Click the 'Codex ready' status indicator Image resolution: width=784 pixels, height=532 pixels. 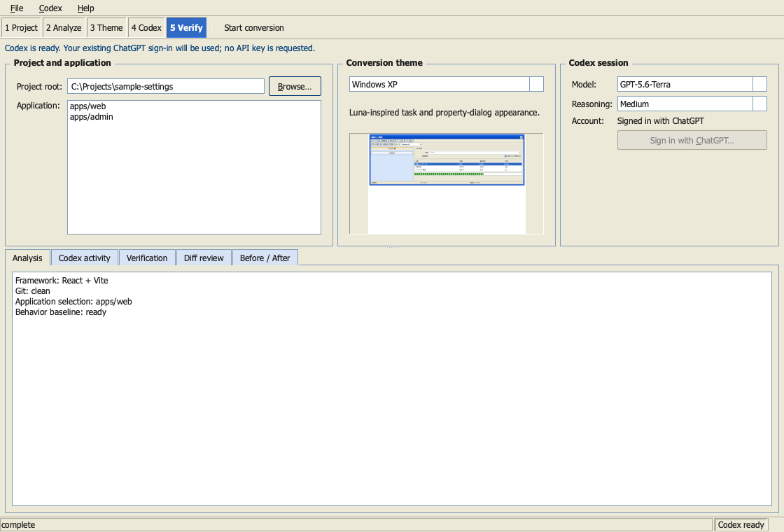click(741, 524)
